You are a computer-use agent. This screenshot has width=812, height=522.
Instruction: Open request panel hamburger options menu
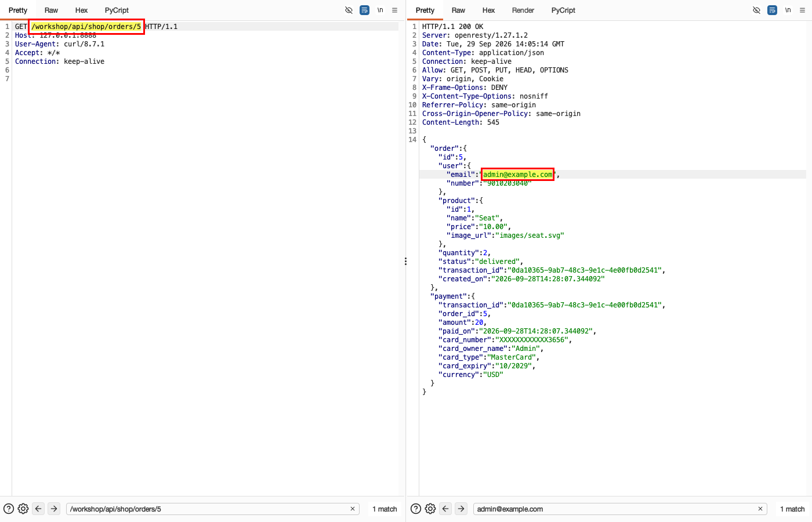[395, 10]
